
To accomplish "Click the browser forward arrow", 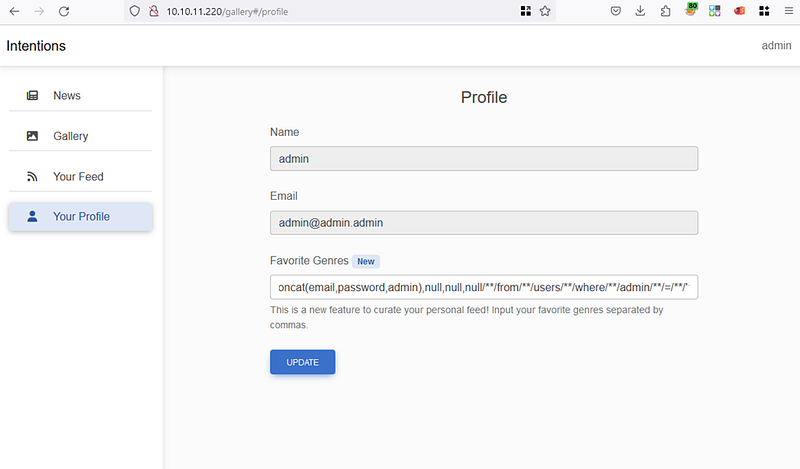I will click(x=39, y=11).
